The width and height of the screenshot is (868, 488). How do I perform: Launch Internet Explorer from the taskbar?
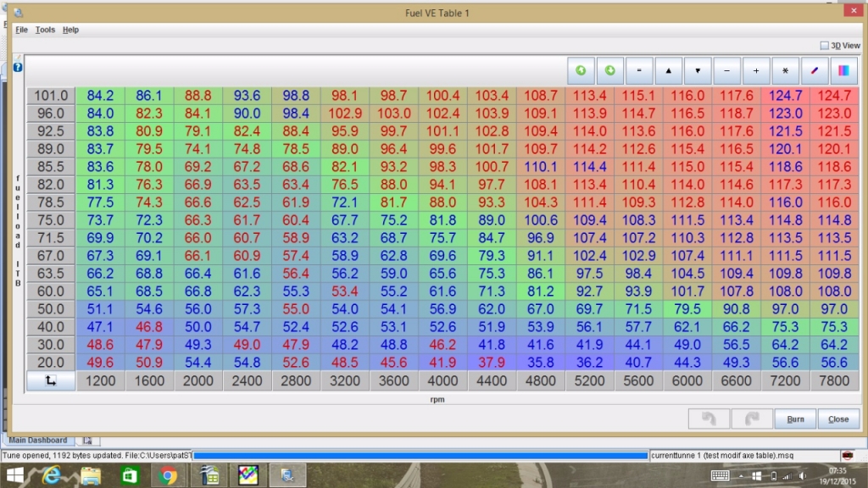(x=52, y=475)
